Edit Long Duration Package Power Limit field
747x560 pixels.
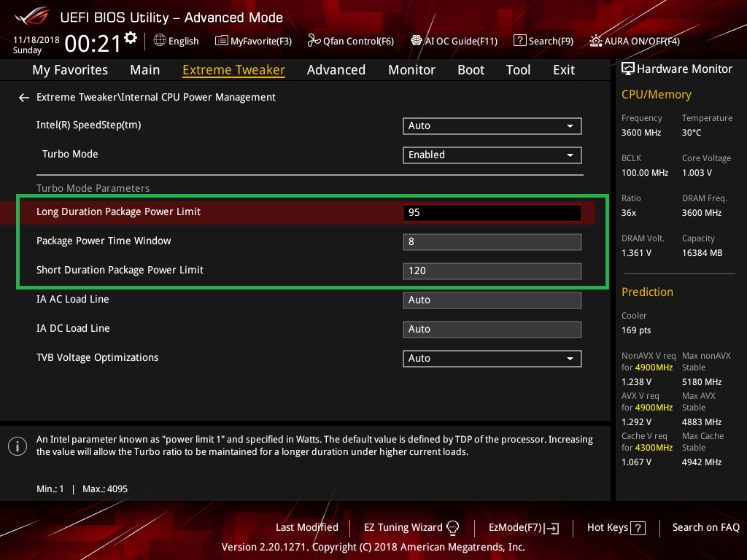click(x=492, y=212)
